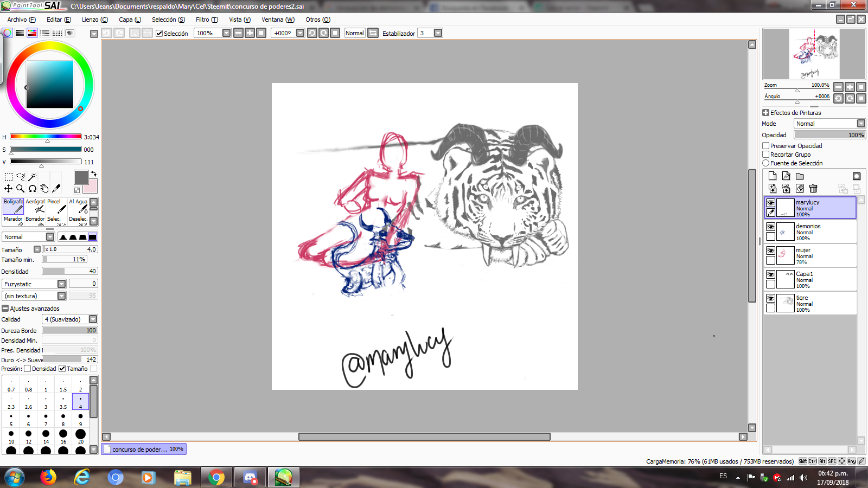Select the zoom magnifier tool
The width and height of the screenshot is (868, 488).
coord(21,189)
